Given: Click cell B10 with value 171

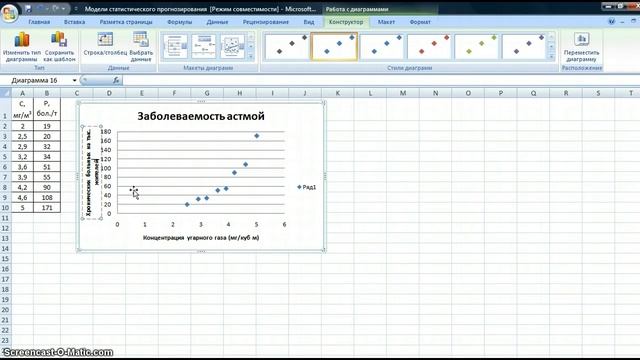Looking at the screenshot, I should pos(47,208).
